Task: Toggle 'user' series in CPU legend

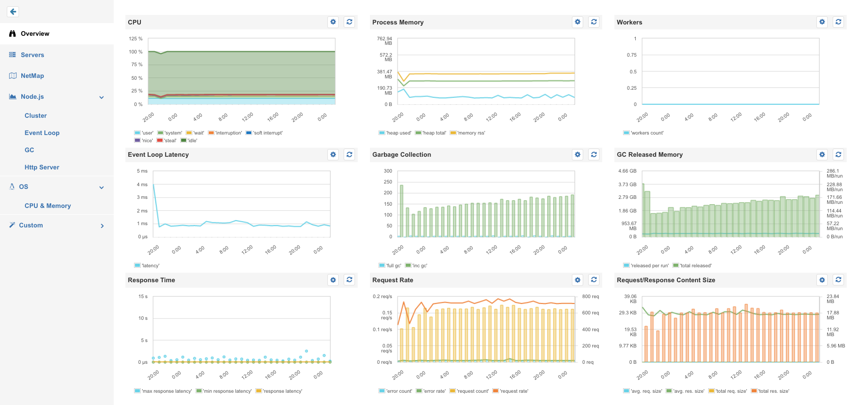Action: click(x=144, y=133)
